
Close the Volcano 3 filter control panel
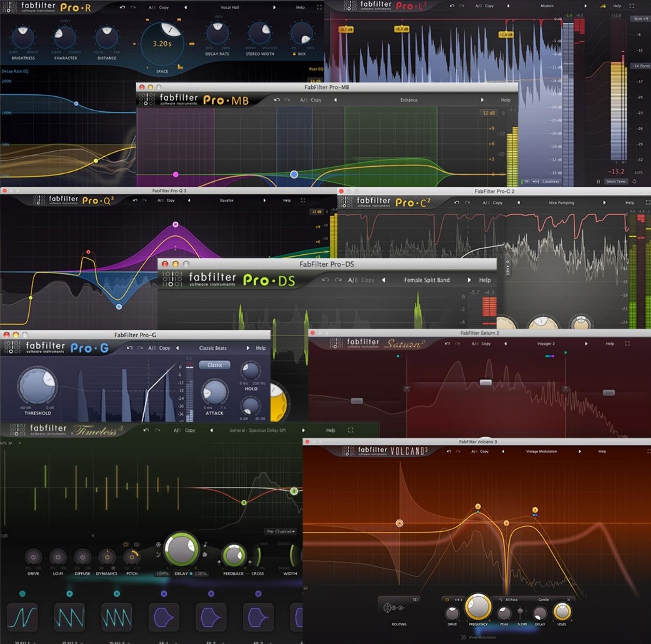(568, 599)
